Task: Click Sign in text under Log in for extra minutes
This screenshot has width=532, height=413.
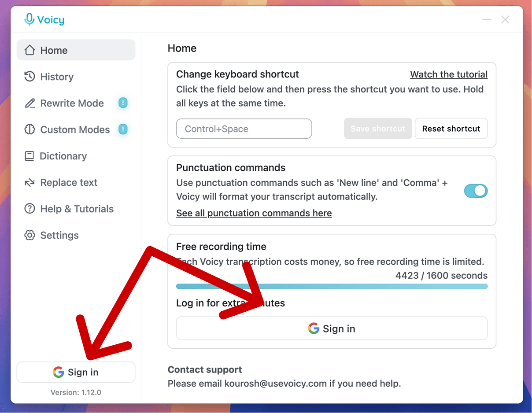Action: (339, 328)
